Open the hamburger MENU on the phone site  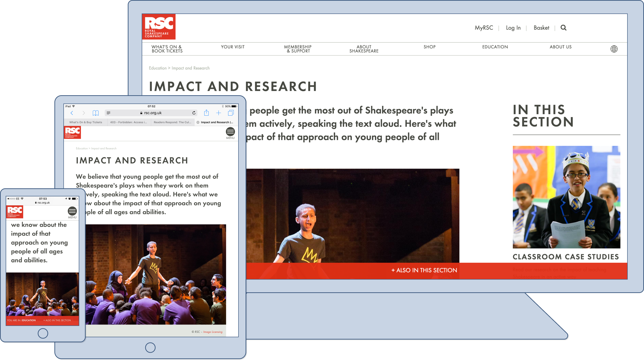click(x=72, y=212)
